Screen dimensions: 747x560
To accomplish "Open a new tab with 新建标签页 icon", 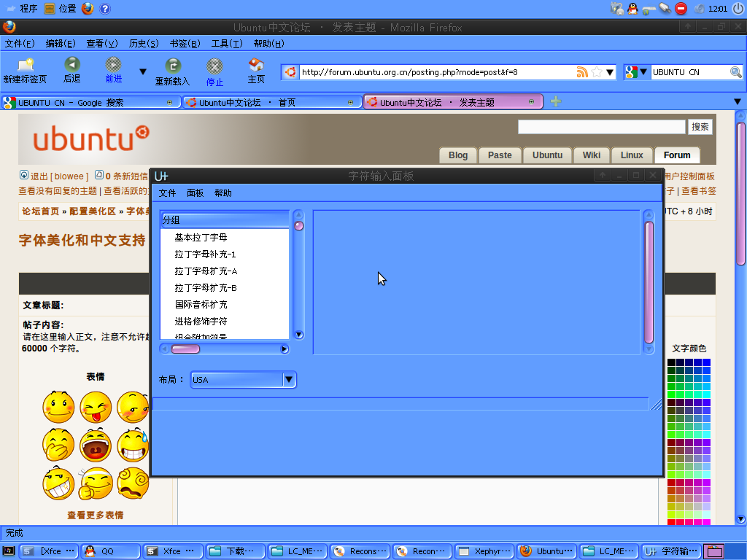I will [x=25, y=65].
